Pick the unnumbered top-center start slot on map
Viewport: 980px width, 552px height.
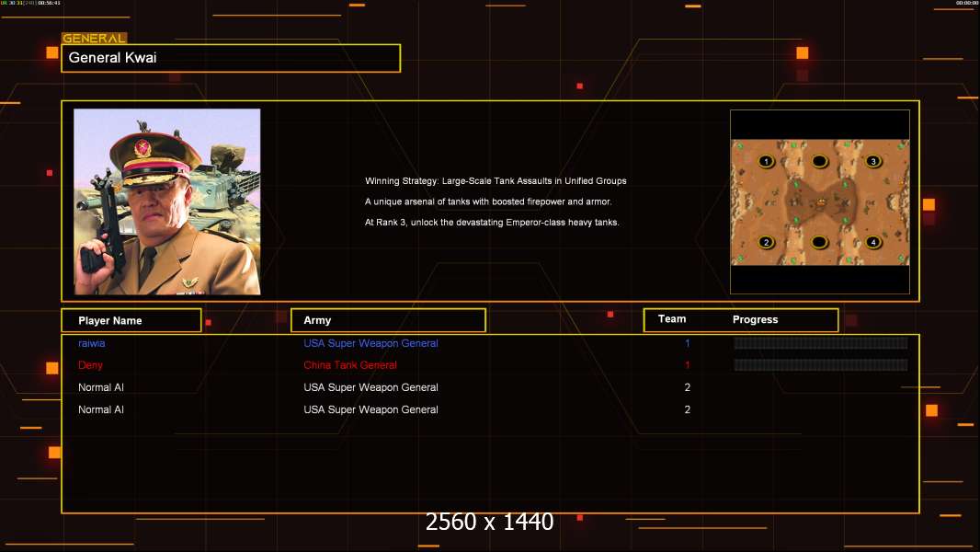coord(820,161)
